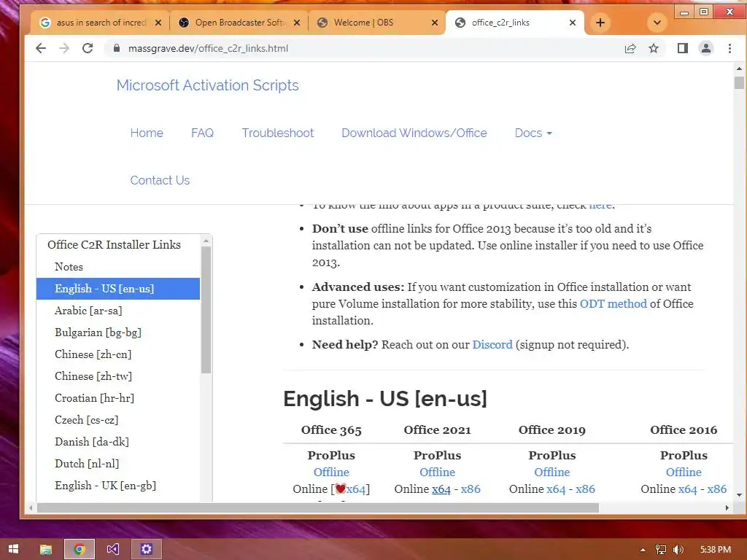
Task: Open the FAQ nav link
Action: click(x=203, y=133)
